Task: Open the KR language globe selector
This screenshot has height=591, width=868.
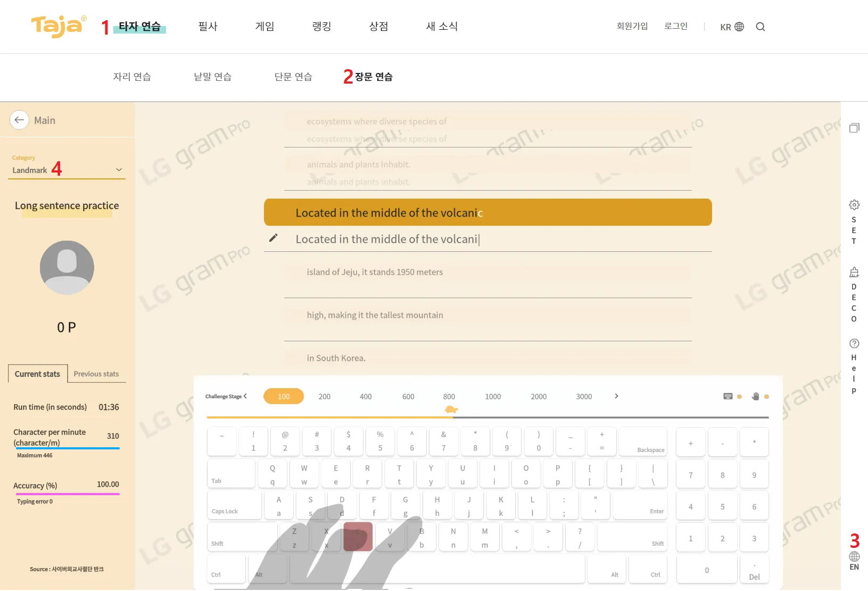Action: (x=732, y=27)
